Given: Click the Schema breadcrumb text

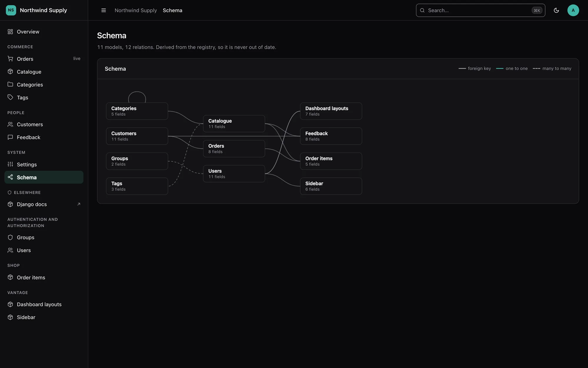Looking at the screenshot, I should (x=173, y=10).
